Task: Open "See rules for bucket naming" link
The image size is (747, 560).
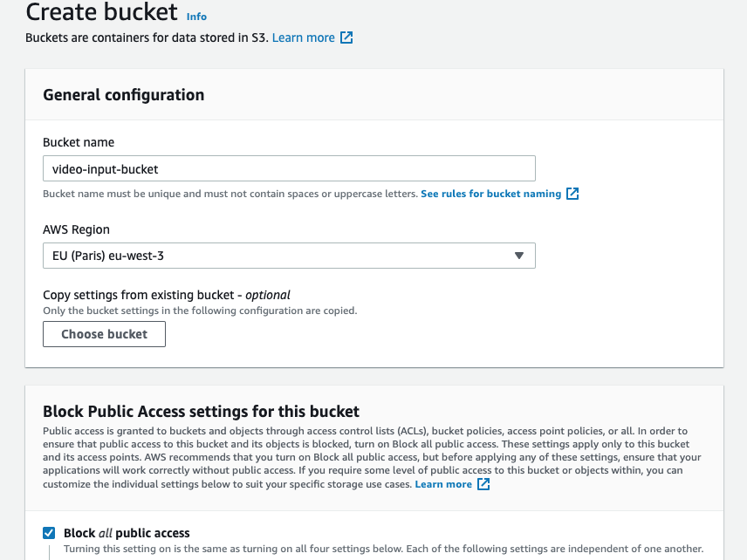Action: pos(490,194)
